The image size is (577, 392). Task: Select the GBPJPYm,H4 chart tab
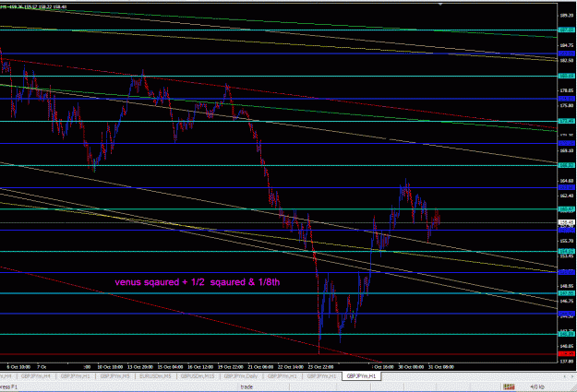click(35, 376)
